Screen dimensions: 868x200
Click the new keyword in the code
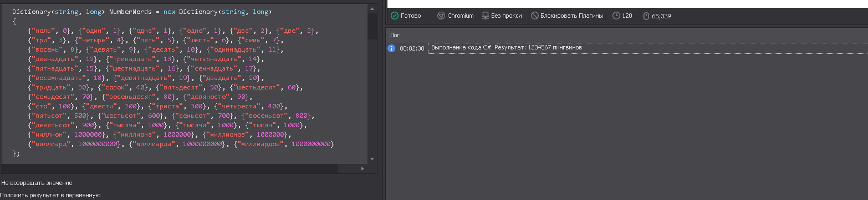(170, 12)
